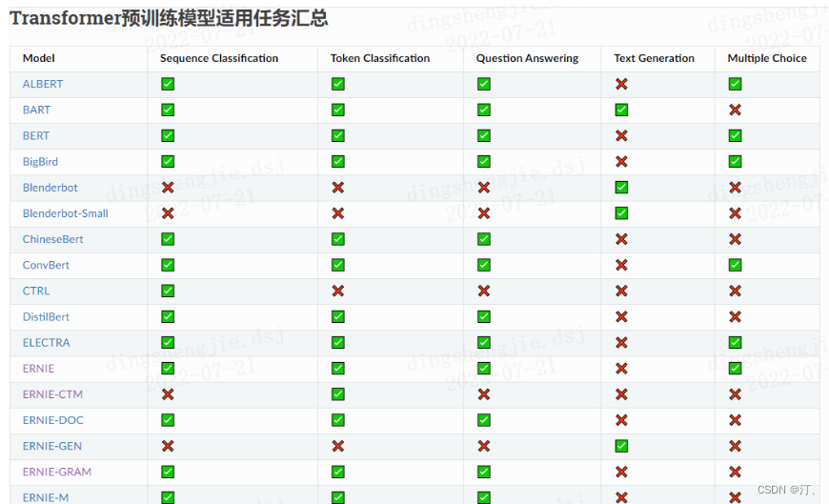
Task: Click Blenderbot's Text Generation check mark
Action: pyautogui.click(x=621, y=188)
